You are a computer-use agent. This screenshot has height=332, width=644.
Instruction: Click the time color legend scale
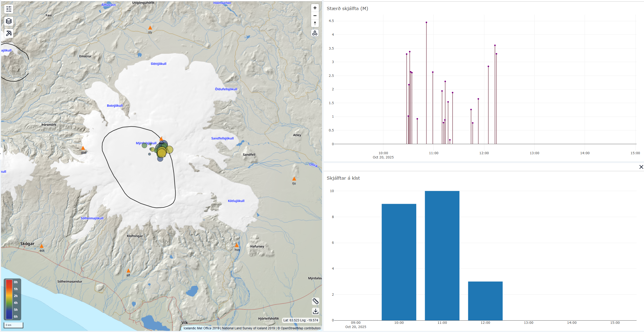point(9,299)
